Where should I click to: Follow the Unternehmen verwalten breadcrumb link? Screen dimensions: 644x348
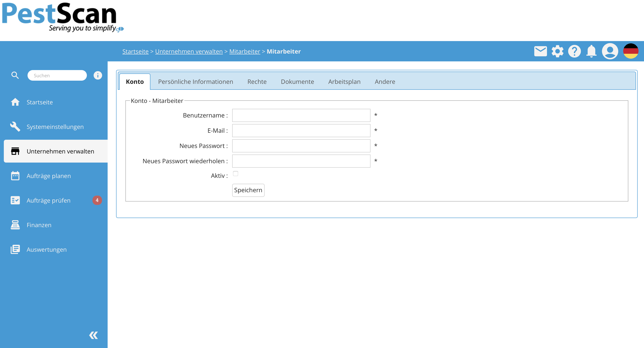(x=189, y=51)
